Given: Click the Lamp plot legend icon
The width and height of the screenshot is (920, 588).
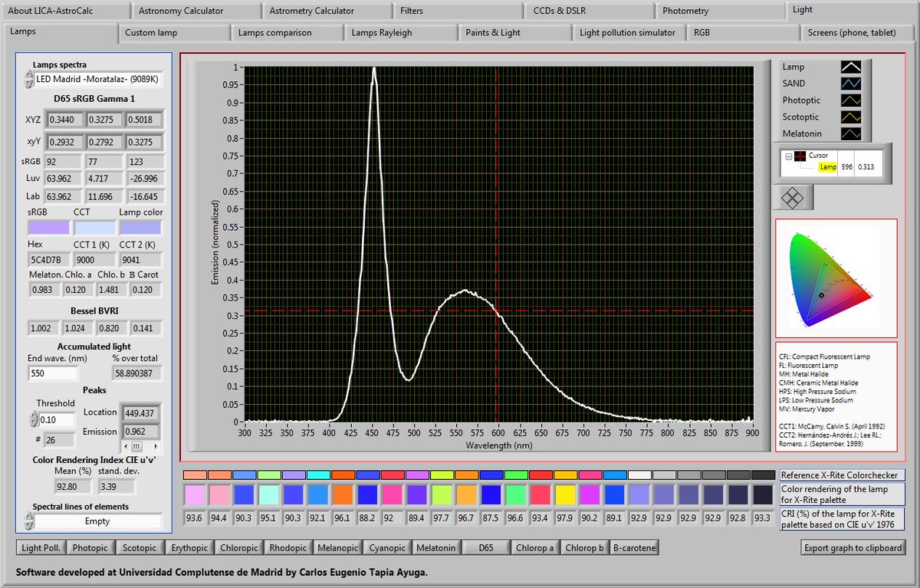Looking at the screenshot, I should click(851, 67).
